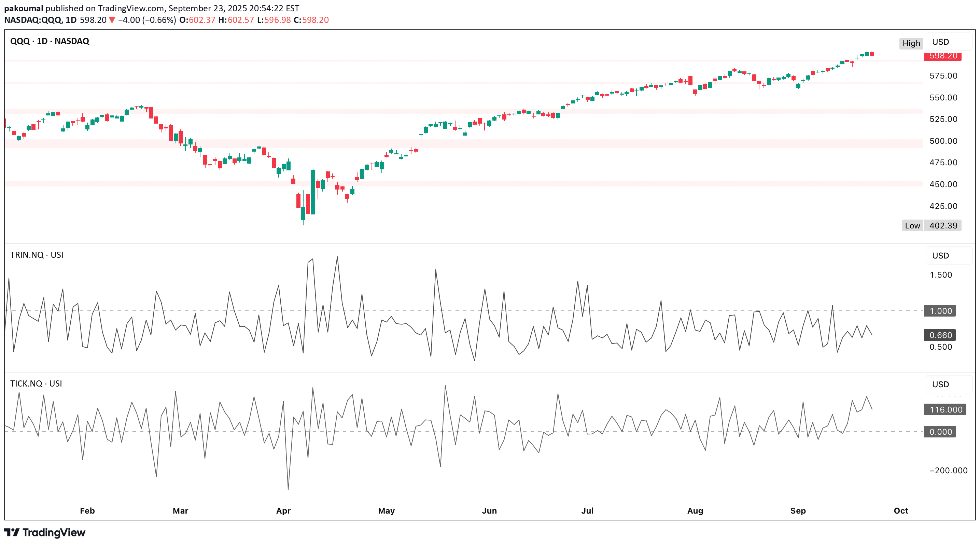980x545 pixels.
Task: Click the 1.500 TRIN axis label
Action: click(941, 275)
